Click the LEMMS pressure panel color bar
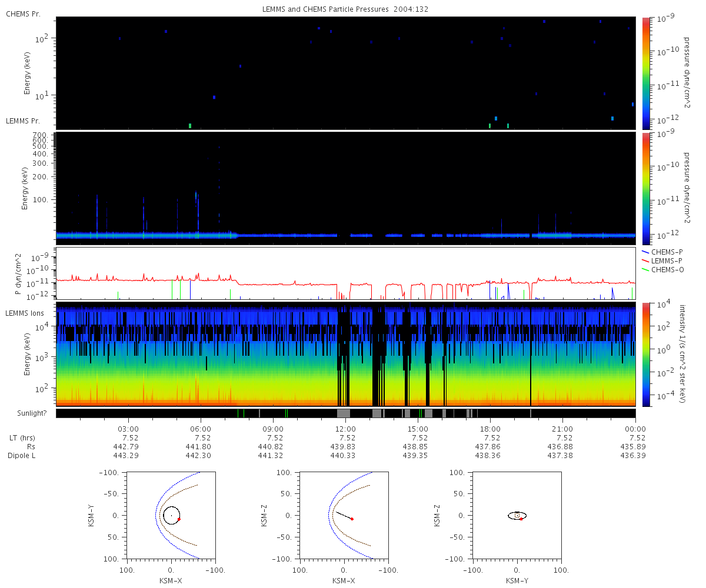Image resolution: width=706 pixels, height=588 pixels. 645,188
